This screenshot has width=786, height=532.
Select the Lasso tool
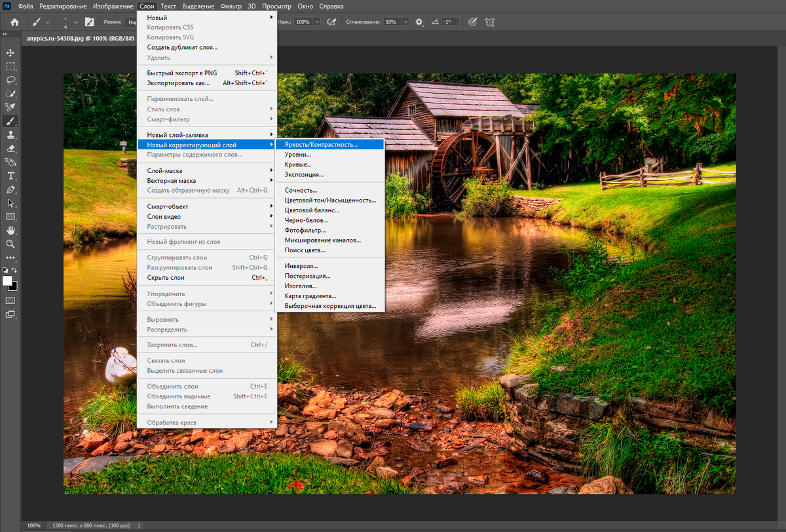tap(10, 80)
